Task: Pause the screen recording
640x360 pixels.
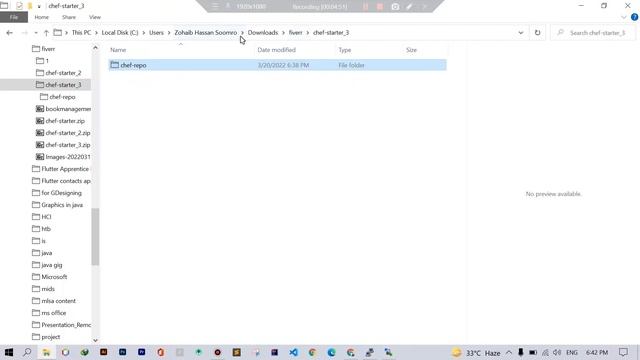Action: (x=366, y=7)
